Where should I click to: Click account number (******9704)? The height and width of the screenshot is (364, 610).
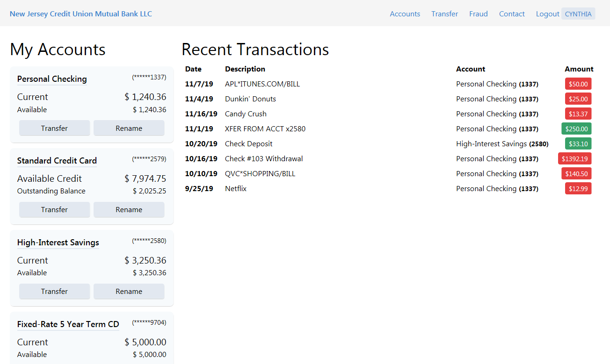point(149,322)
